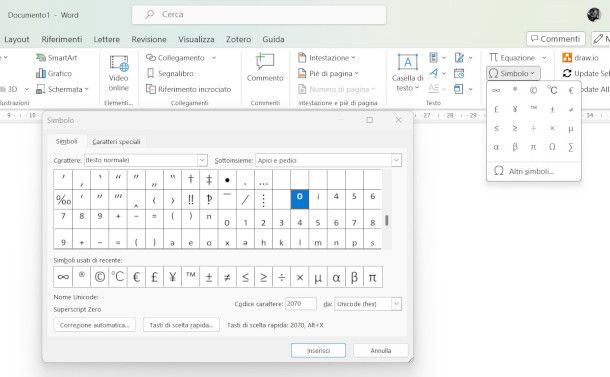Screen dimensions: 610x377
Task: Maximize the Simbolo dialog
Action: [x=370, y=120]
